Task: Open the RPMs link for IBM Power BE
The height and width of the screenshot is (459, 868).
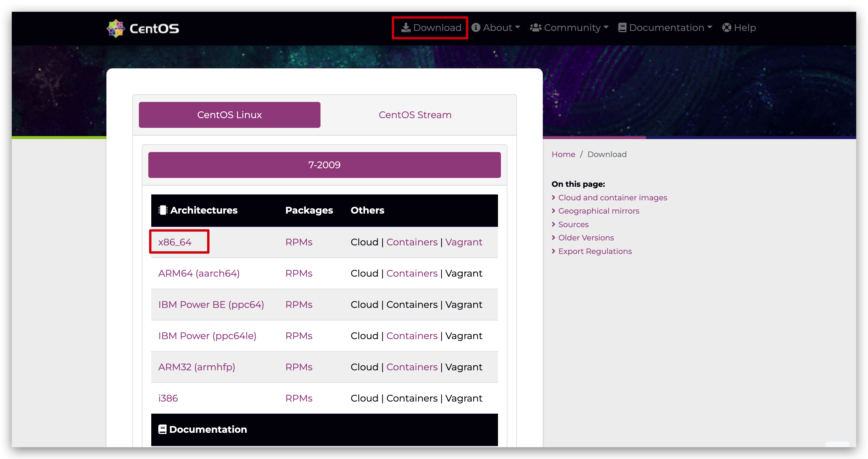Action: point(299,305)
